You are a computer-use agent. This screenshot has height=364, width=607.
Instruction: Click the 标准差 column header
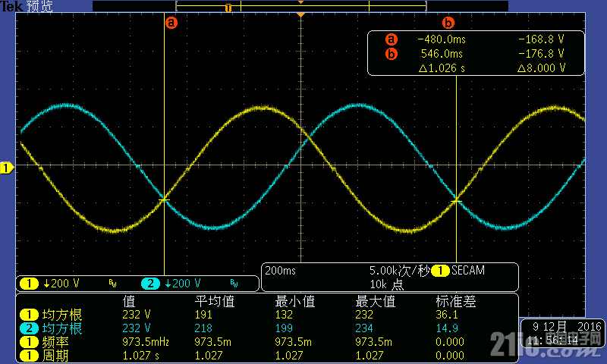(456, 301)
